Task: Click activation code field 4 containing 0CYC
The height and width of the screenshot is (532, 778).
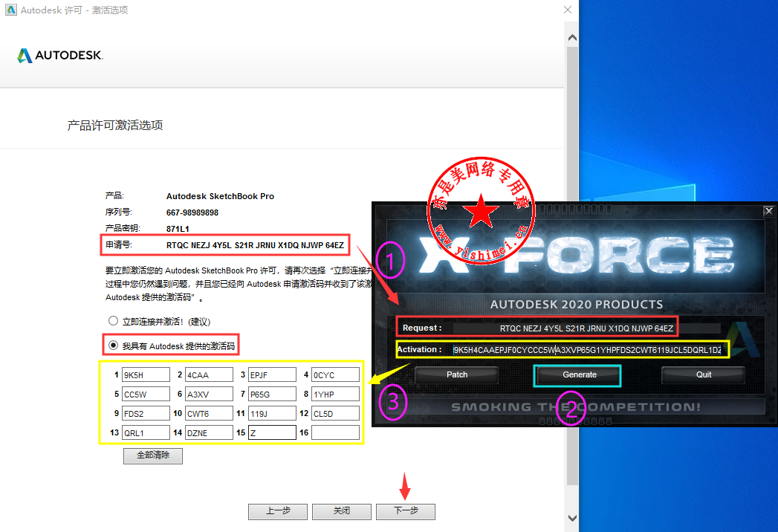Action: [x=335, y=374]
